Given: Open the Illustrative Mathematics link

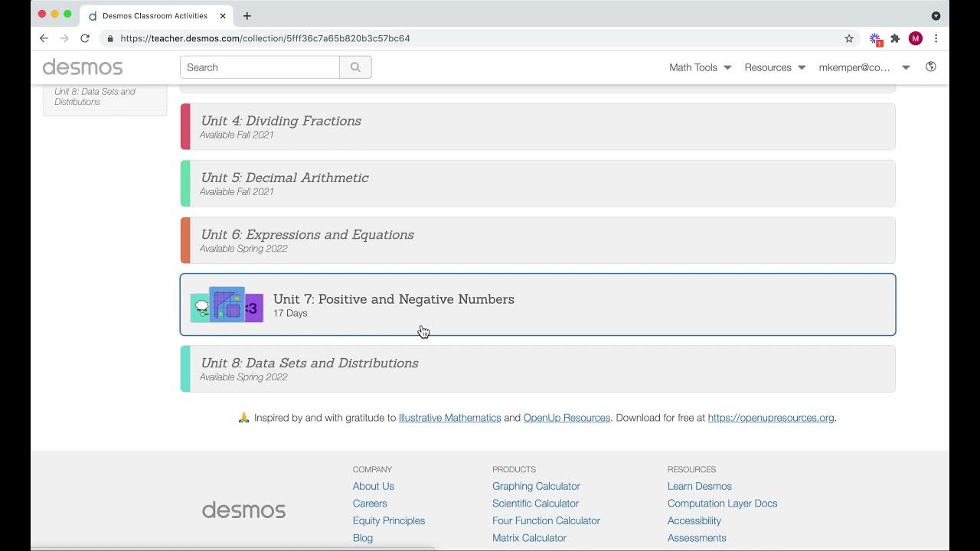Looking at the screenshot, I should tap(449, 418).
